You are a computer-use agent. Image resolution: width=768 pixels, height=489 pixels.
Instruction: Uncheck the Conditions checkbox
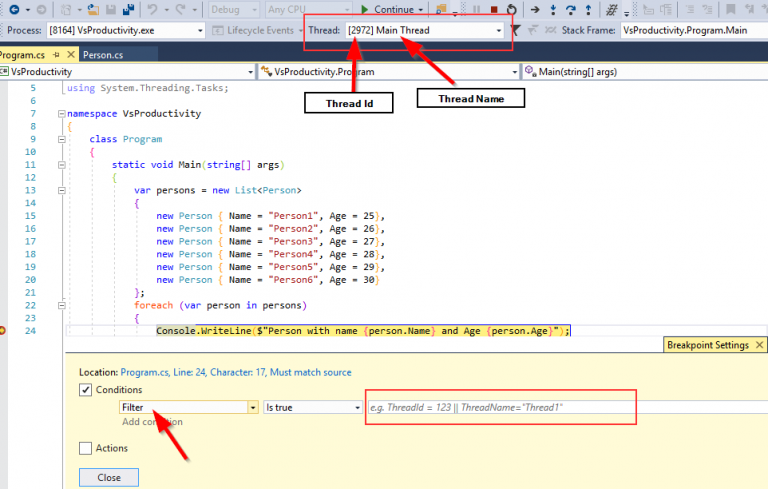click(86, 390)
